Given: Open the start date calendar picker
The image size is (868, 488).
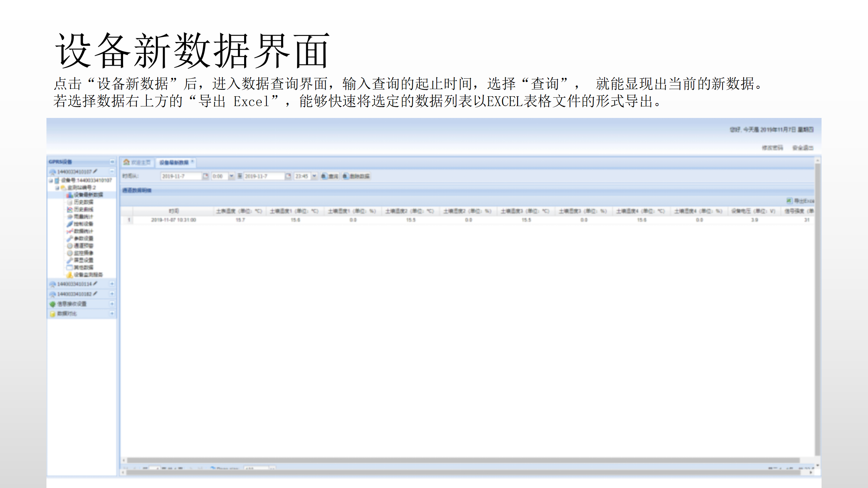Looking at the screenshot, I should pos(205,176).
